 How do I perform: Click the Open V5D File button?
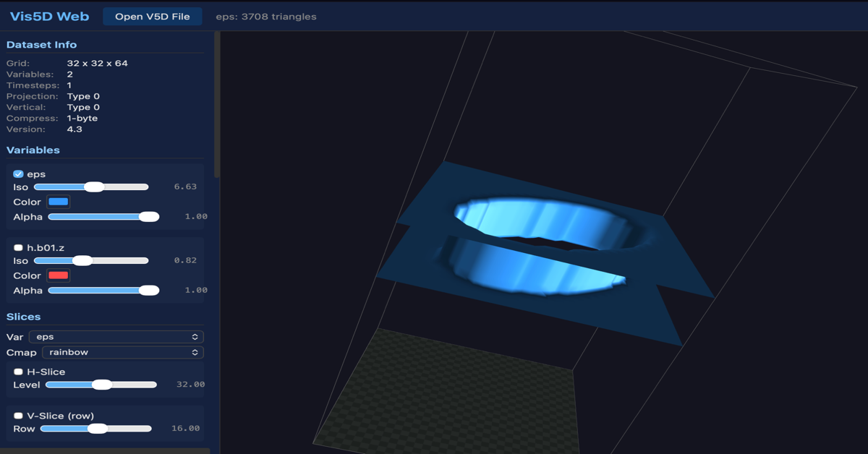[x=152, y=16]
